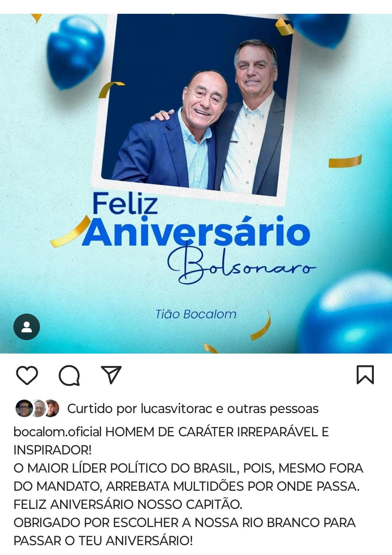Screen dimensions: 392x555
Task: Tap the photo of the two men
Action: coord(194,109)
